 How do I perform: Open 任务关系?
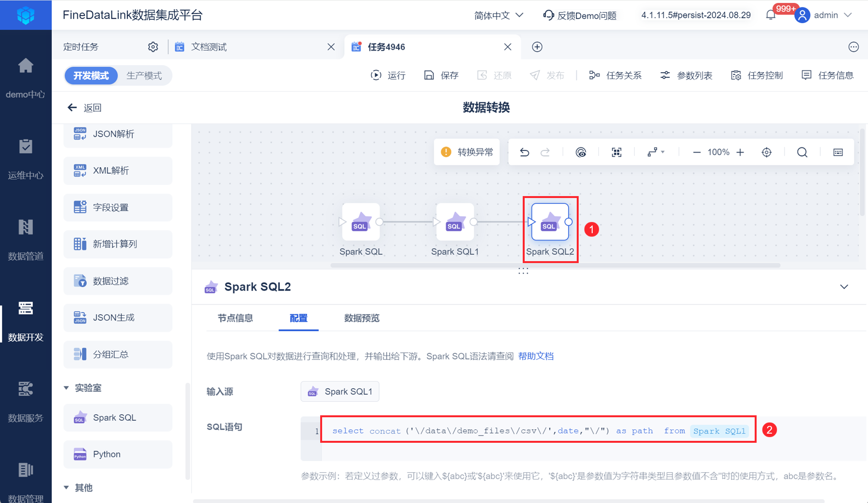tap(615, 75)
